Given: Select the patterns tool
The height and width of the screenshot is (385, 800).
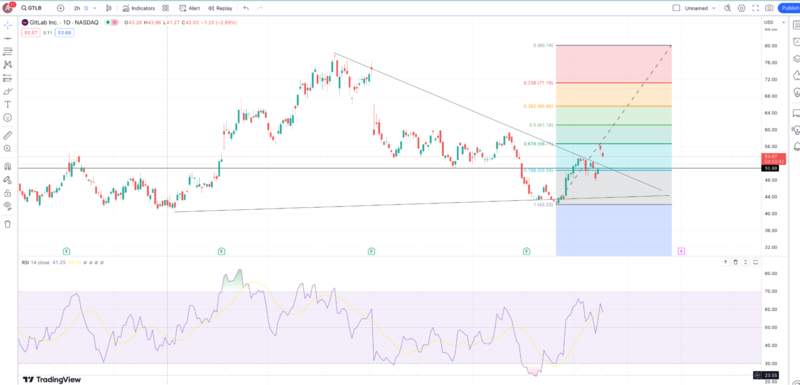Looking at the screenshot, I should 8,65.
